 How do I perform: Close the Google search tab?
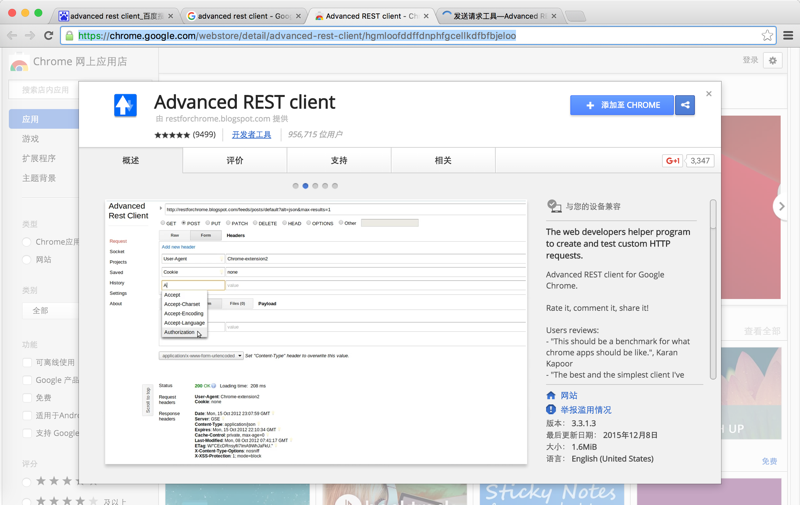pos(298,16)
